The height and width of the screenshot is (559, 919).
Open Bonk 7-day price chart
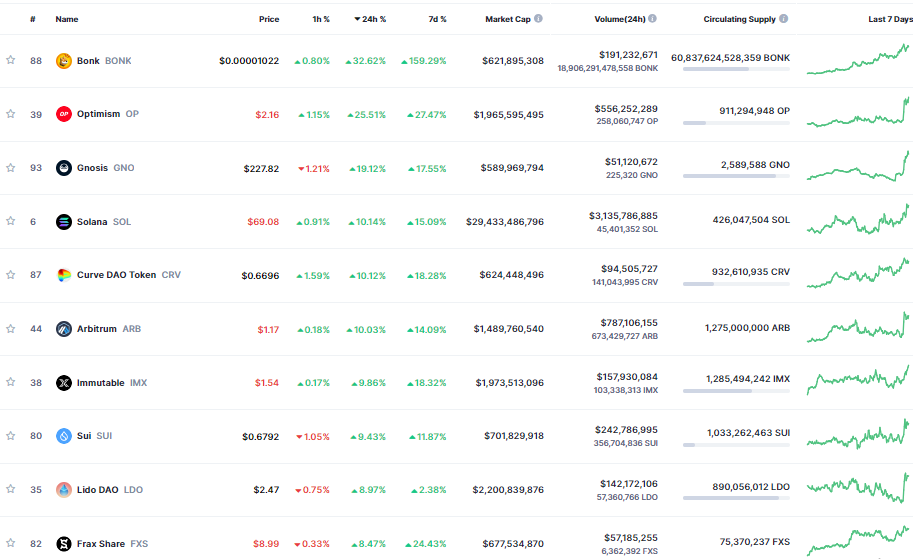858,59
